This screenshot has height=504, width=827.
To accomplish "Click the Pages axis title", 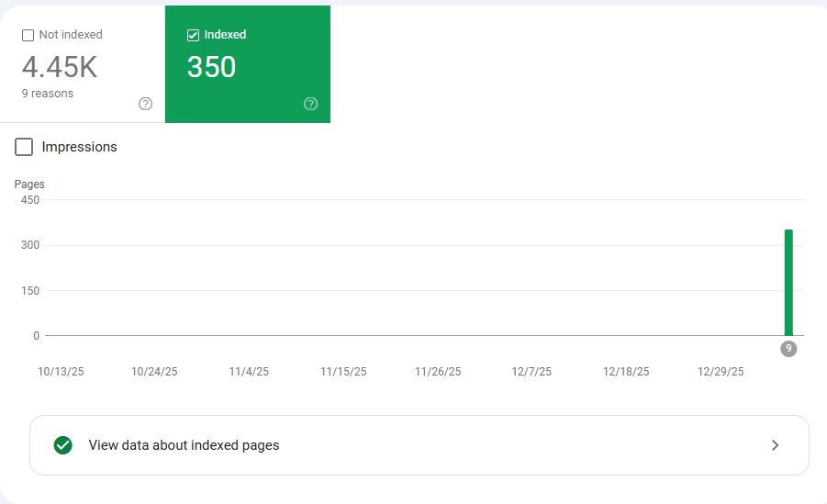I will [29, 185].
